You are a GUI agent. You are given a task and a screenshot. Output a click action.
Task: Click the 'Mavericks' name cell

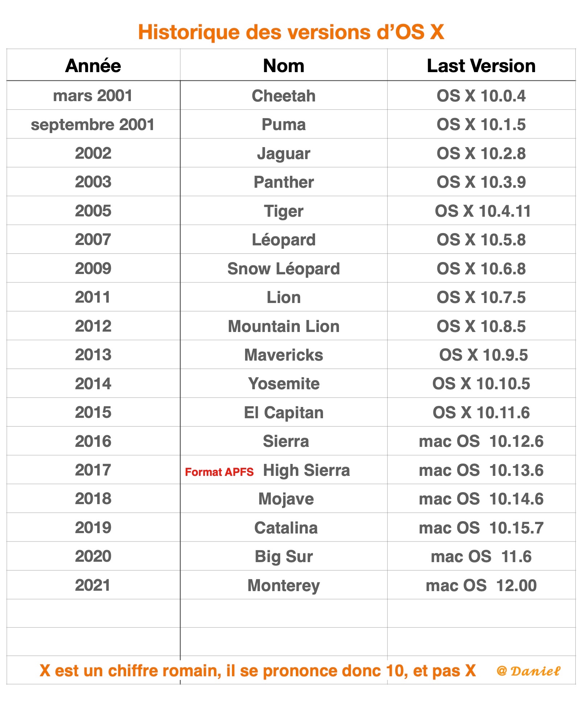(x=283, y=355)
